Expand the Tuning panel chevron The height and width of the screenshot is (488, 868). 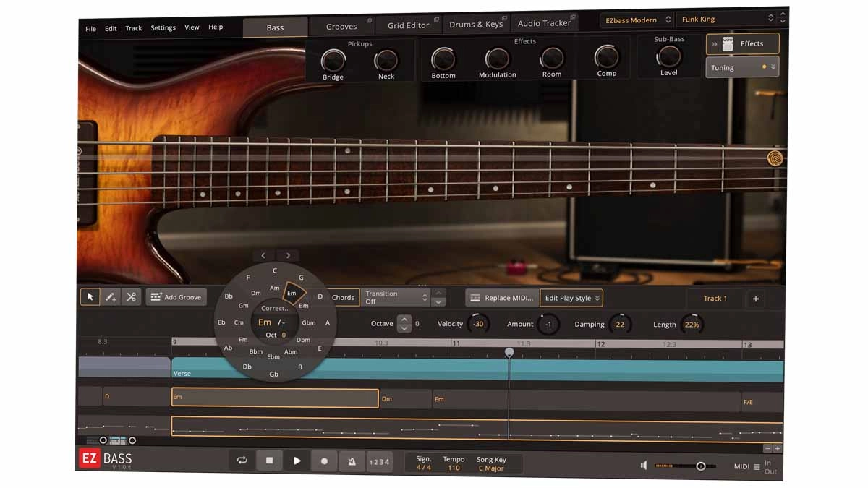pyautogui.click(x=773, y=67)
